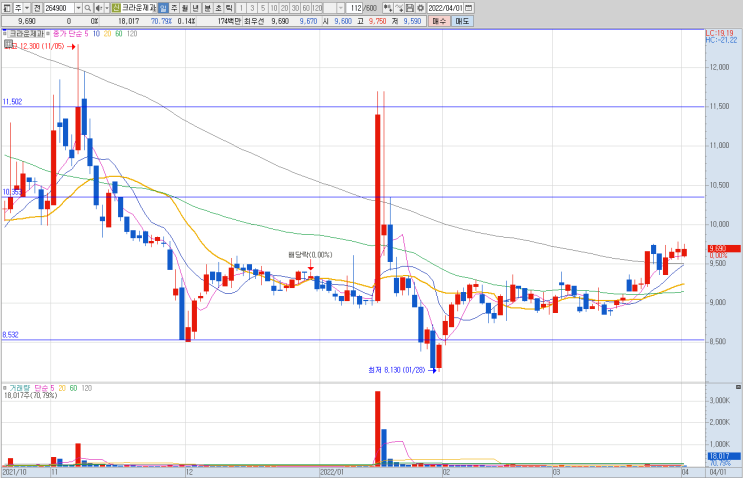Click the blue 매도 sell button

pos(462,21)
